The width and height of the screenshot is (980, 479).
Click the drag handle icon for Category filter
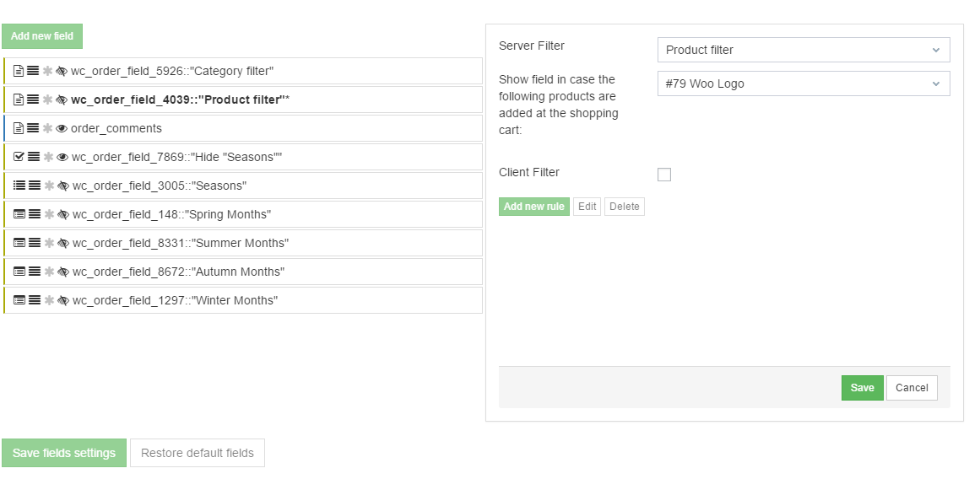click(x=33, y=72)
